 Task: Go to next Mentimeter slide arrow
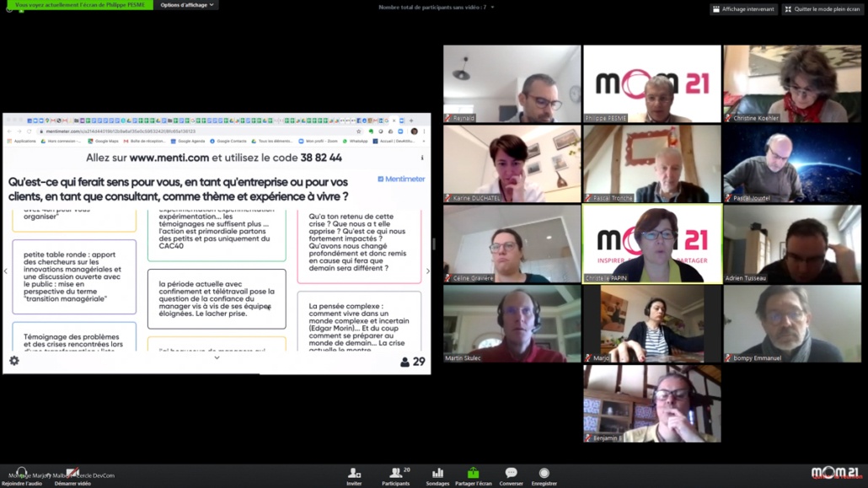click(x=427, y=271)
